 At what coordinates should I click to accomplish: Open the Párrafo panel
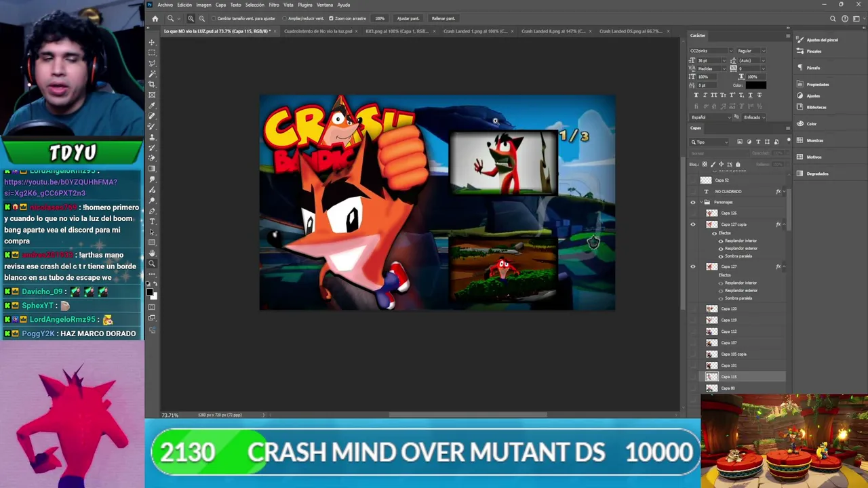[809, 68]
